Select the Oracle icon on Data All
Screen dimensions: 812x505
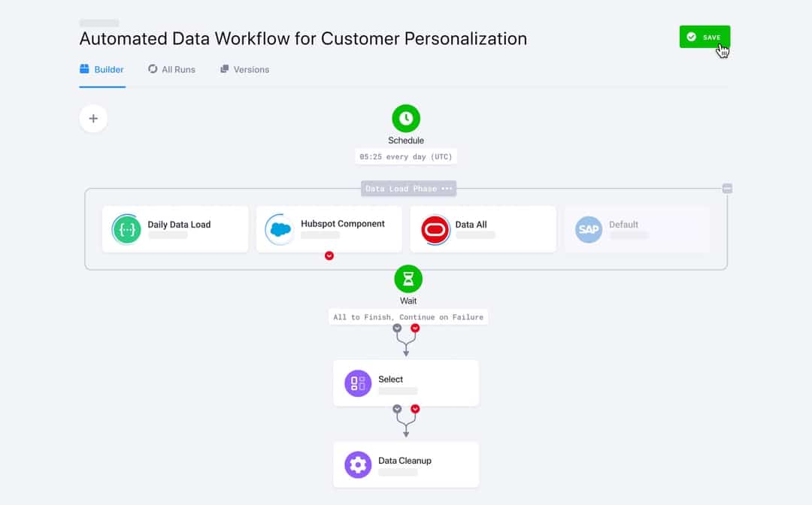coord(435,229)
